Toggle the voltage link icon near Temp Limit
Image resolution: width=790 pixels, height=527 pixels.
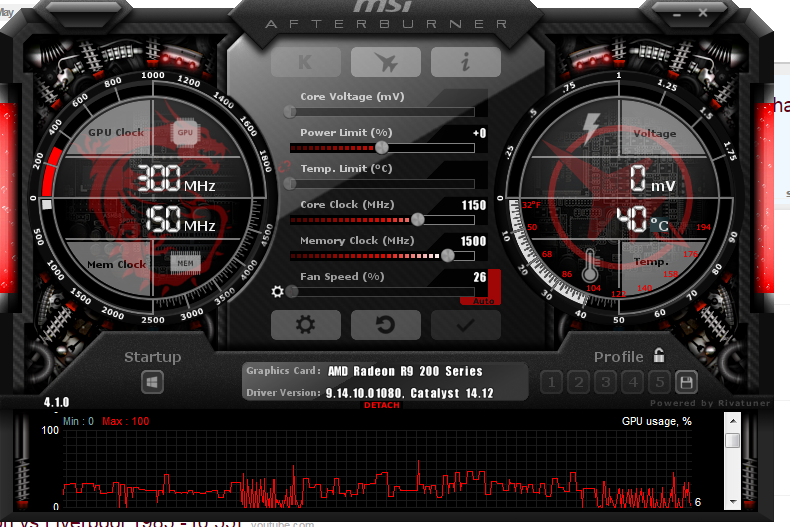pyautogui.click(x=284, y=167)
